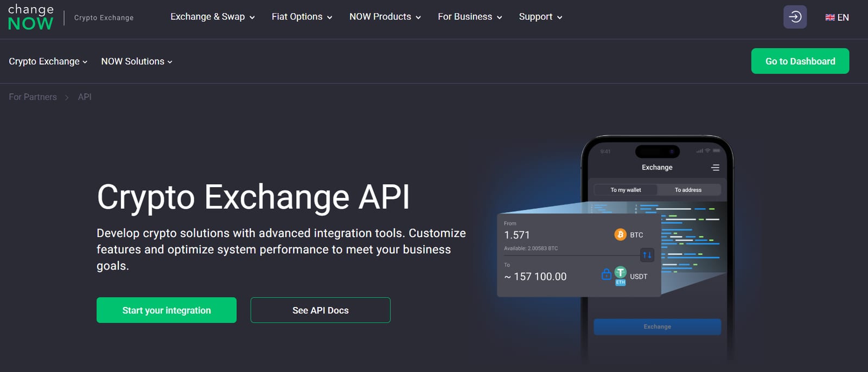Switch to the To address option

point(688,190)
